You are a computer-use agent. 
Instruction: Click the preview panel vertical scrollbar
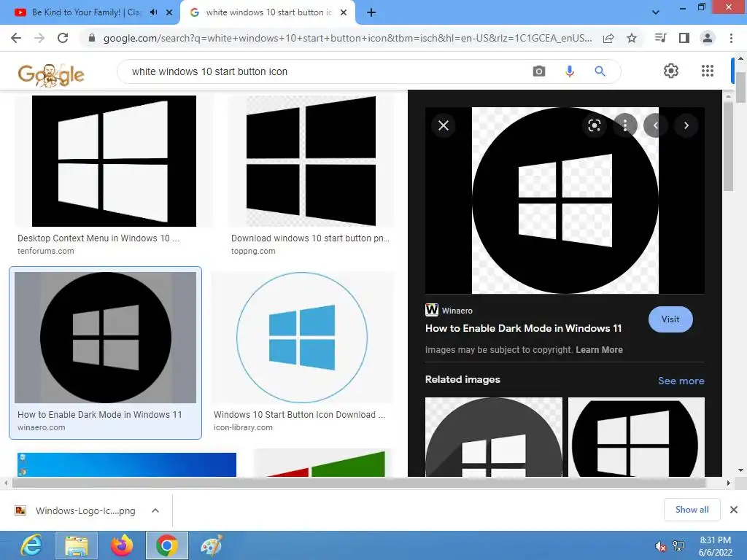click(x=728, y=145)
